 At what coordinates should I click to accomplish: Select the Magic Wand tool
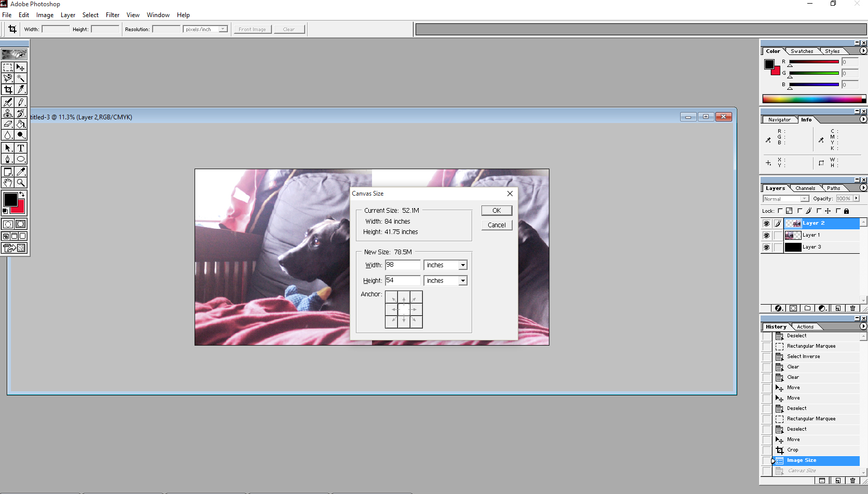point(21,78)
